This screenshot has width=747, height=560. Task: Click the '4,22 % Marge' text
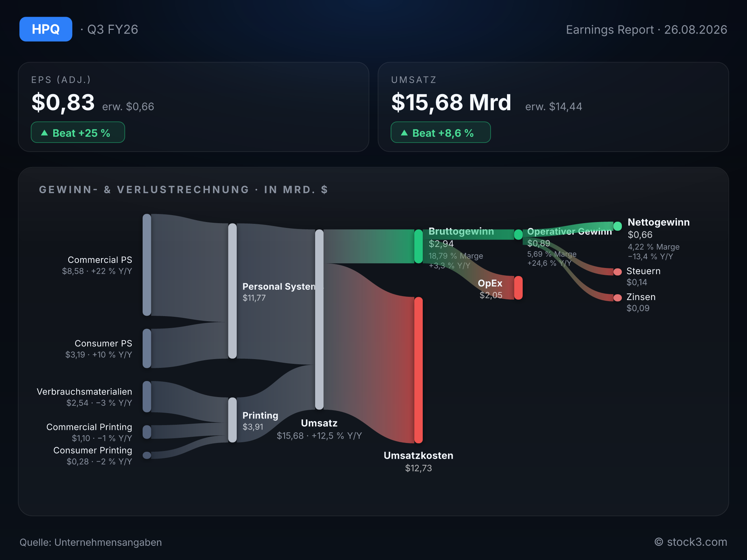point(654,247)
